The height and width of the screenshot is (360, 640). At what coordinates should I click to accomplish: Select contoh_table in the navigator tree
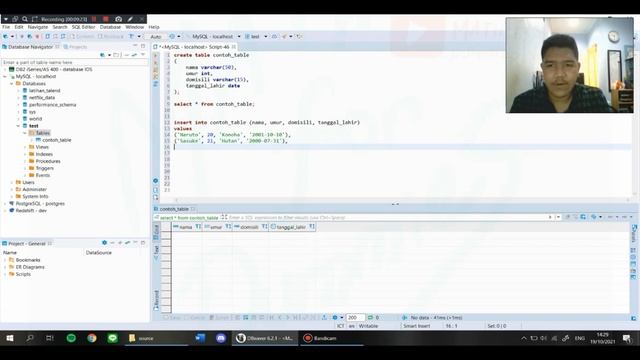pos(56,140)
